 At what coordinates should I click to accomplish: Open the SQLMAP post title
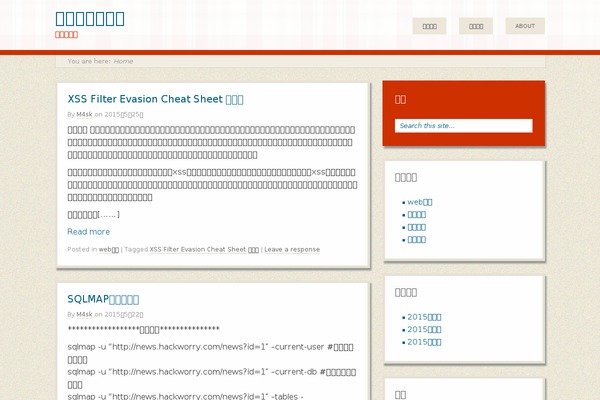(103, 299)
